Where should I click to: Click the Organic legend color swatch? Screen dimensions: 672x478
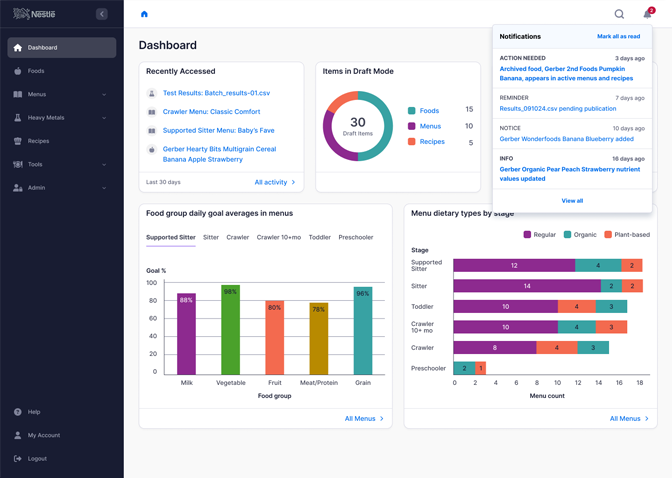pos(567,235)
